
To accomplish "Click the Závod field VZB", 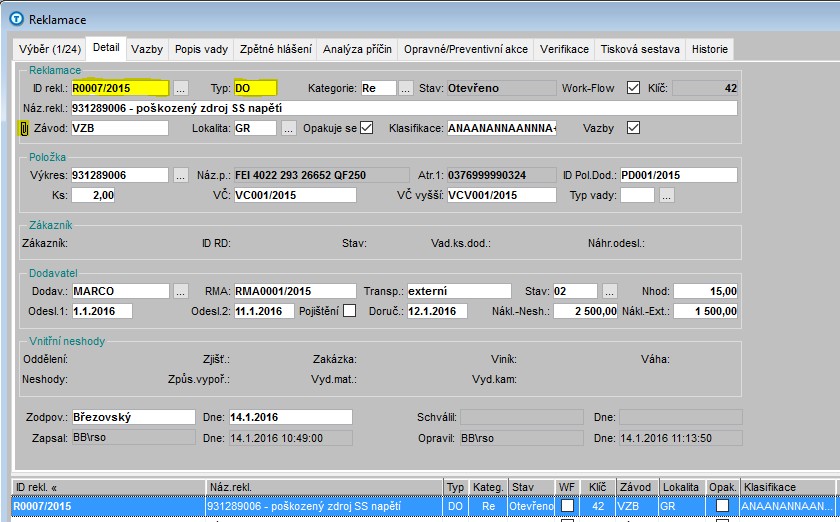I will tap(119, 129).
